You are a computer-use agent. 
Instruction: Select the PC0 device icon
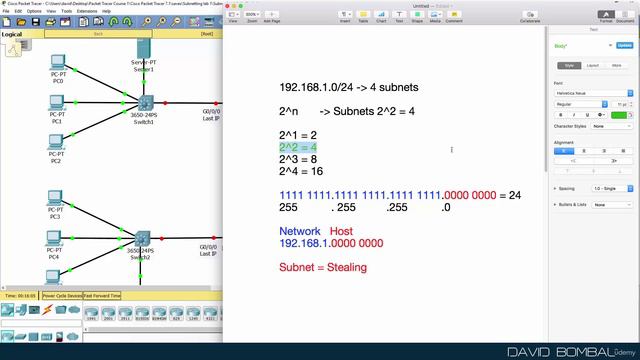58,62
